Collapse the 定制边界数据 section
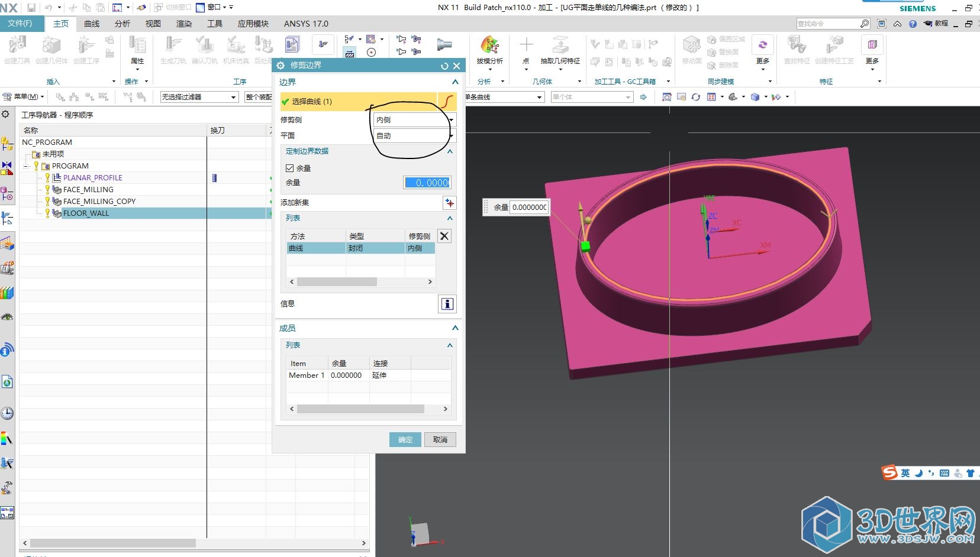The width and height of the screenshot is (980, 557). (450, 151)
